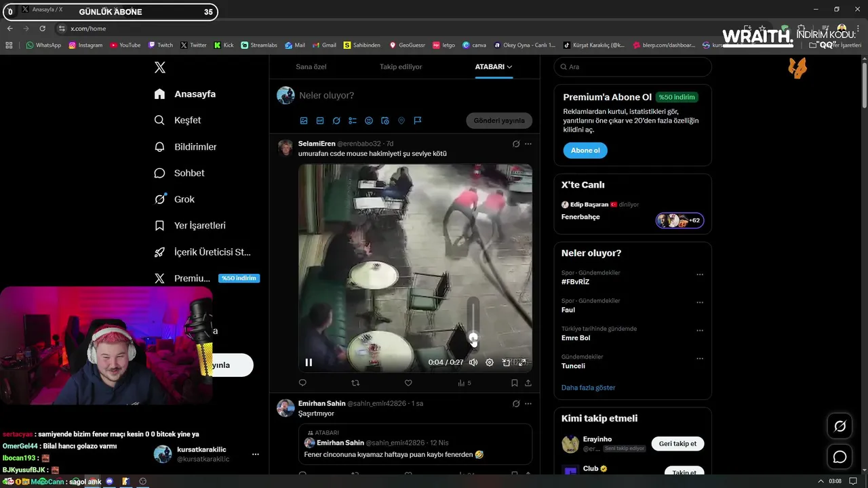Viewport: 868px width, 488px height.
Task: Open the Windows notification center icon
Action: coord(853,481)
